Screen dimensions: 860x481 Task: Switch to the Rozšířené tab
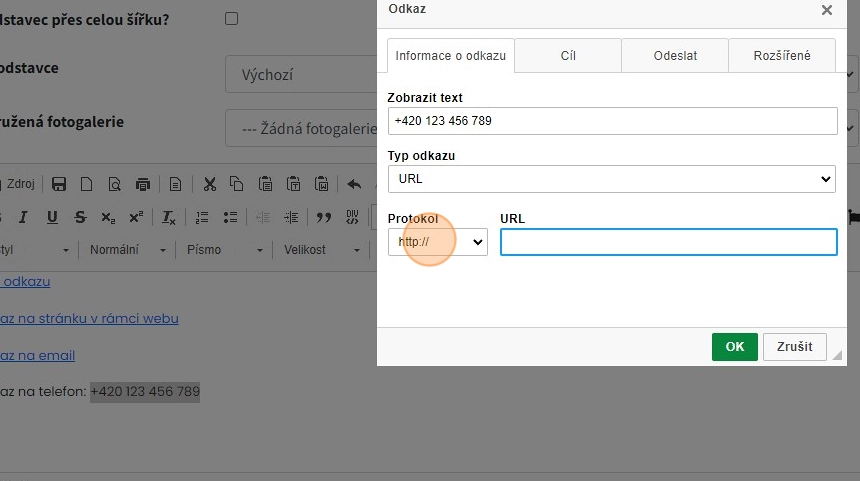click(781, 56)
